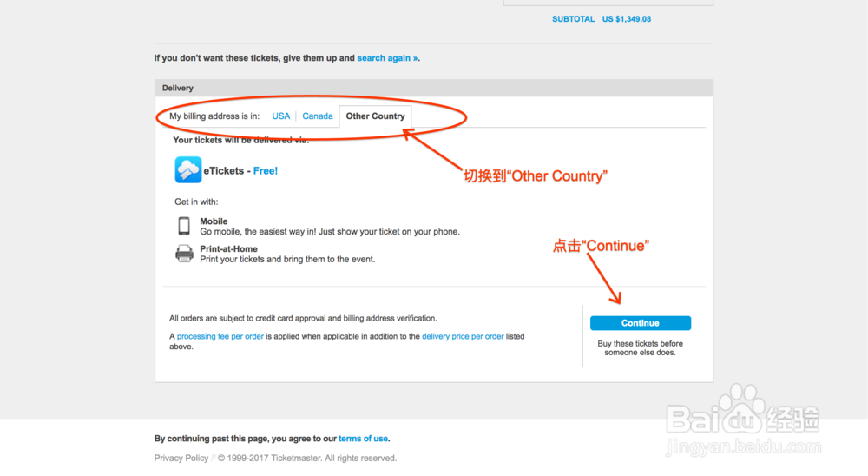Click 'Print your tickets and bring them' description
868x476 pixels.
[287, 260]
